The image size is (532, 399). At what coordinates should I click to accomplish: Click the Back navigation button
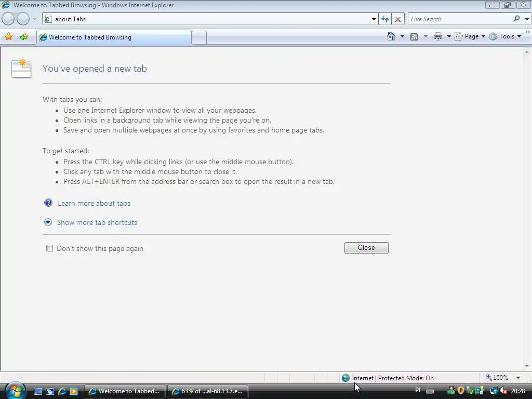(8, 19)
